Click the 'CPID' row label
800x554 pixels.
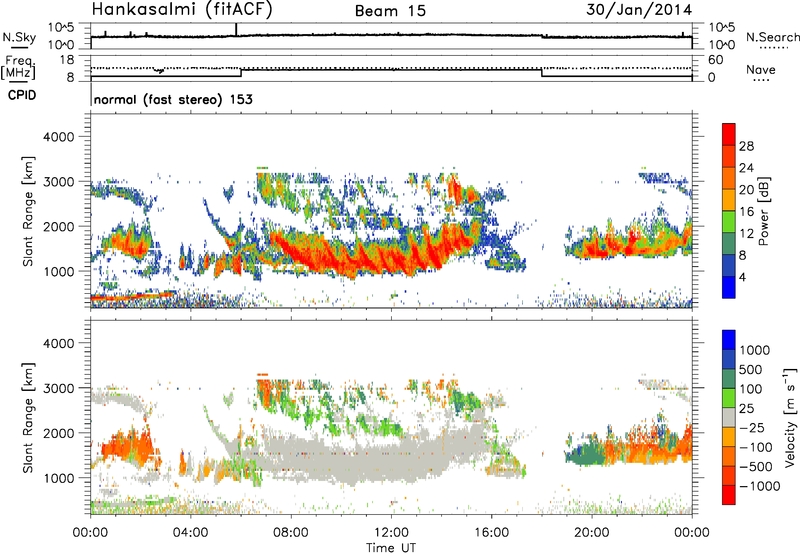click(22, 95)
